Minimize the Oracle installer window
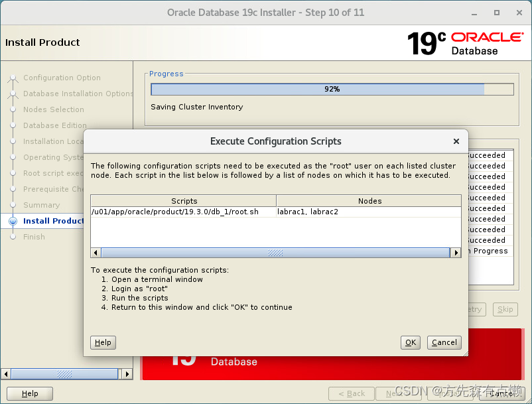Screen dimensions: 532x404 [x=474, y=13]
